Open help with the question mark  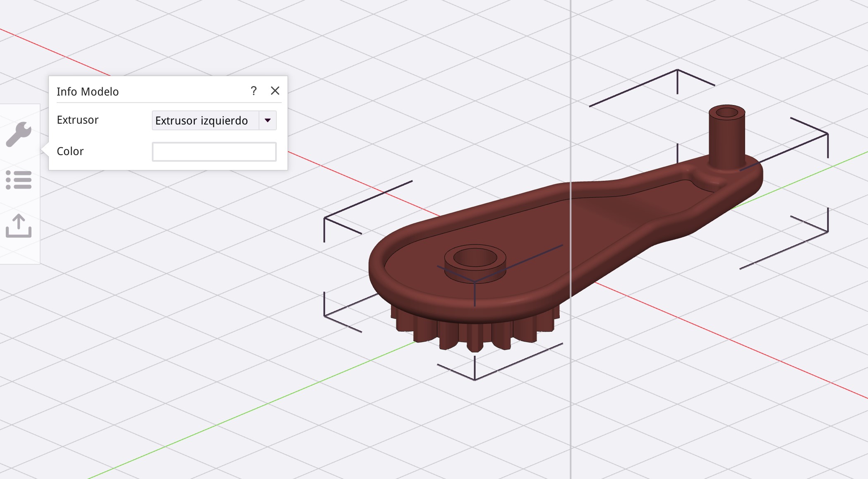(254, 91)
